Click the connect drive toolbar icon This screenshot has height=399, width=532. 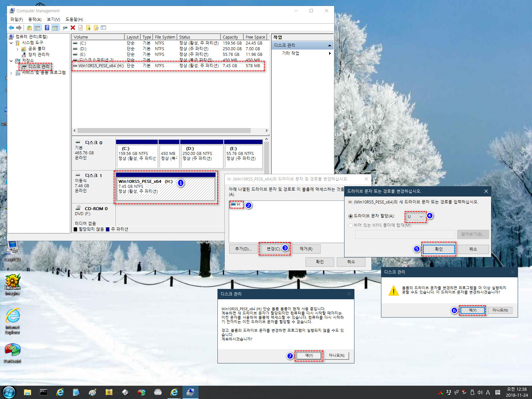pyautogui.click(x=65, y=28)
